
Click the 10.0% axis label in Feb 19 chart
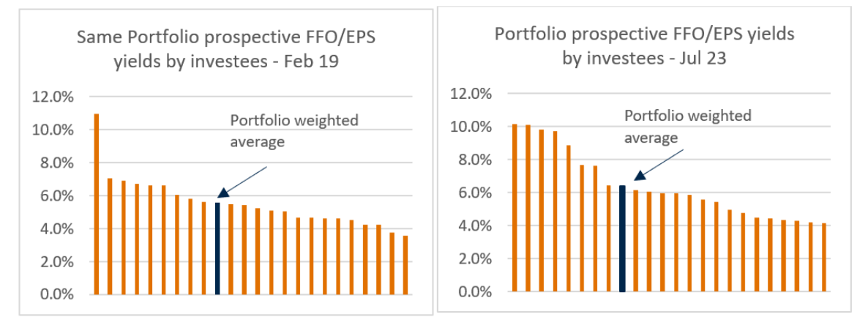coord(51,130)
